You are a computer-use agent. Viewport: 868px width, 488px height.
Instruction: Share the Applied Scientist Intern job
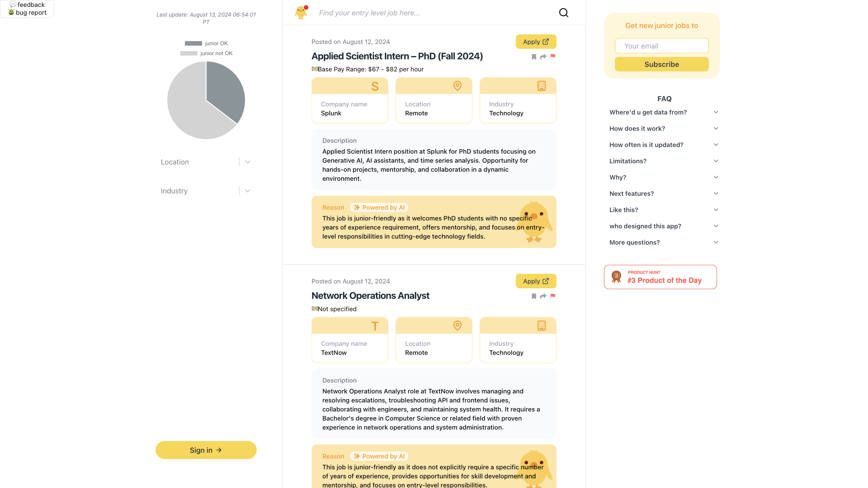coord(543,57)
